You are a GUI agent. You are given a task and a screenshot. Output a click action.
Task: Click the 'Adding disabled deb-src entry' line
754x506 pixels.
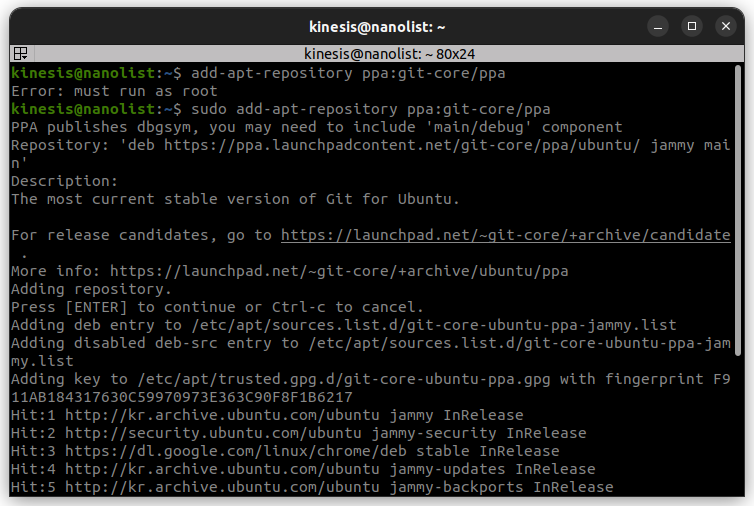point(371,343)
